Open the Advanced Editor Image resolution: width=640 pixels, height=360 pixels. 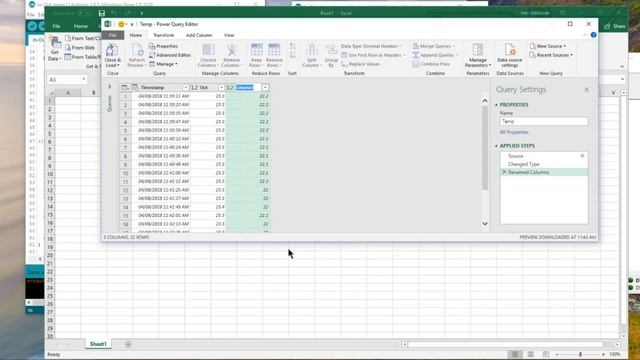(170, 55)
